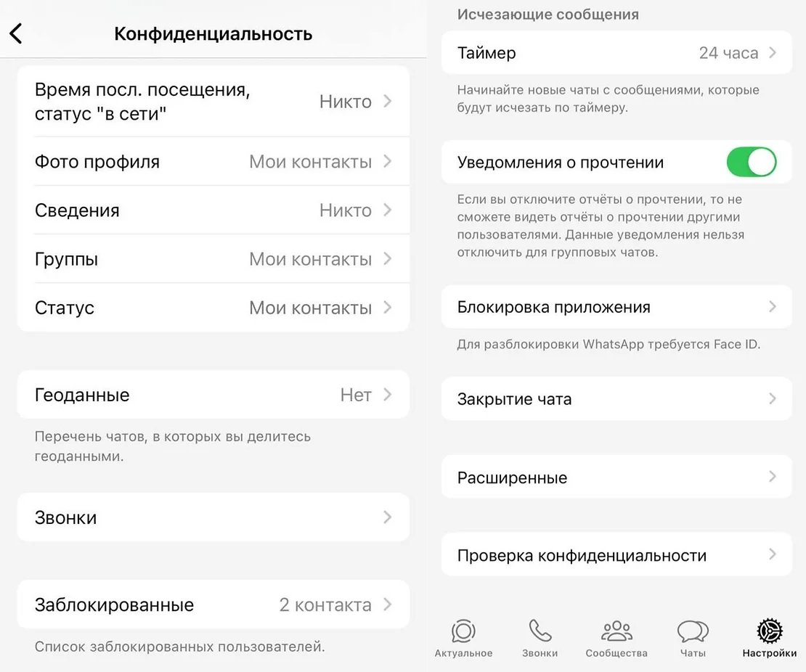The height and width of the screenshot is (672, 806).
Task: Expand the Таймер 24 часа option
Action: 616,53
